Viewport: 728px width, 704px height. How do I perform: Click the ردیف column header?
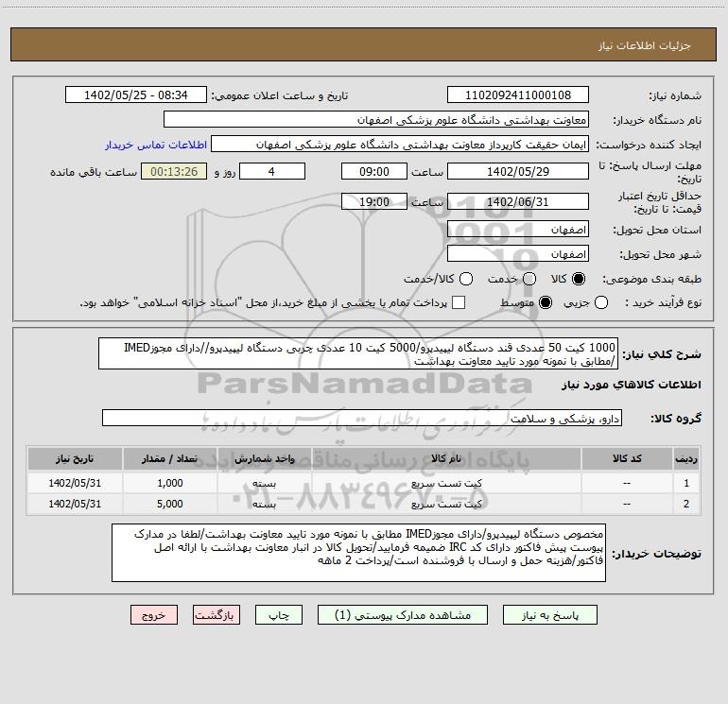(686, 459)
